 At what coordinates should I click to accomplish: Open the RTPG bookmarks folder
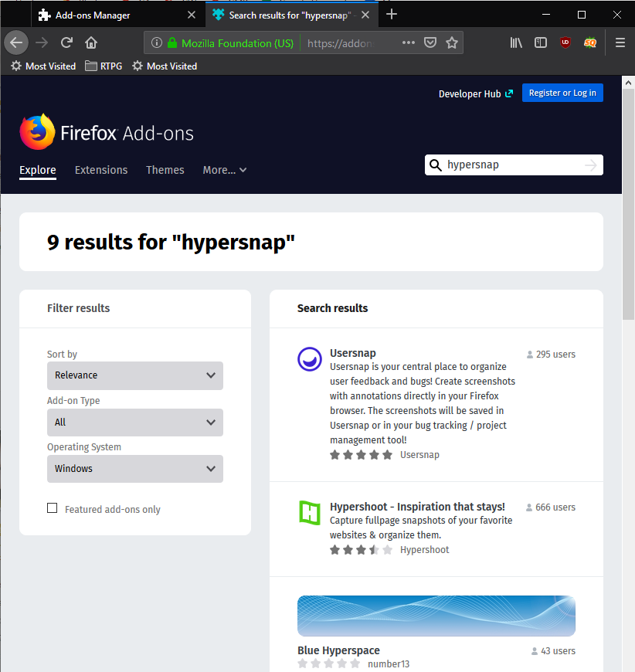(x=104, y=66)
